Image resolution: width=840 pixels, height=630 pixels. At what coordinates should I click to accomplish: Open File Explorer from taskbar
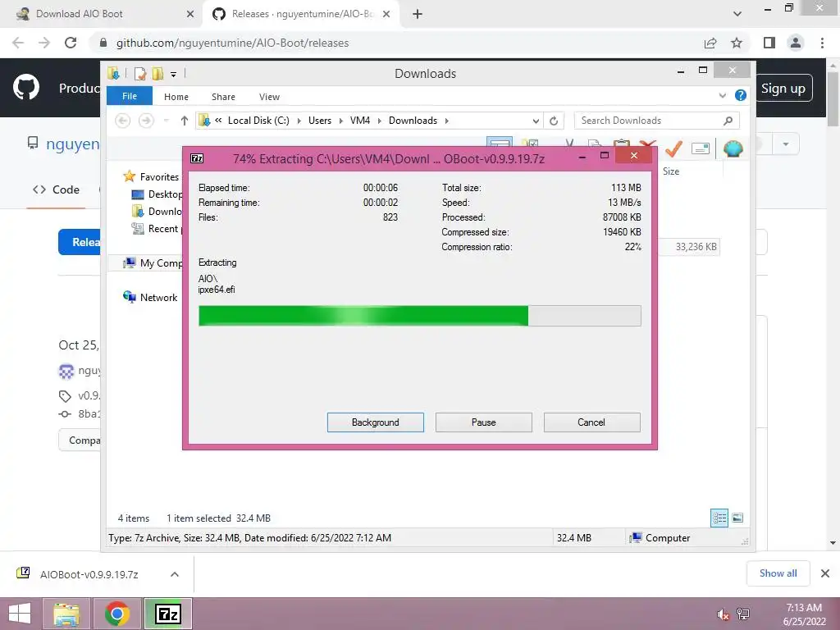(x=66, y=614)
